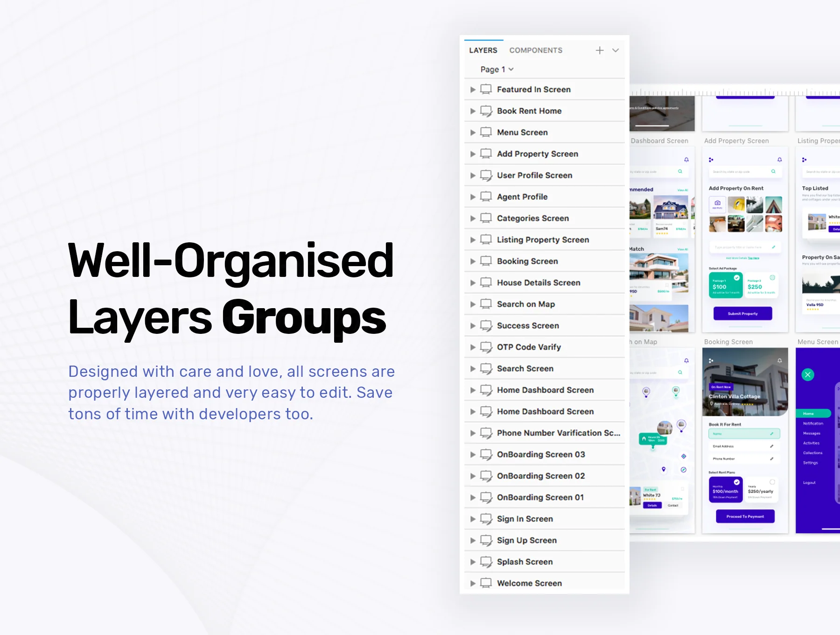This screenshot has height=635, width=840.
Task: Click artboard icon beside Menu Screen layer
Action: coord(486,132)
